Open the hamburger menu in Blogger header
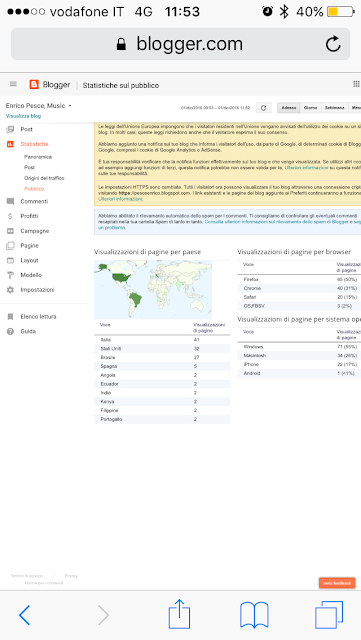This screenshot has width=361, height=640. (x=13, y=84)
